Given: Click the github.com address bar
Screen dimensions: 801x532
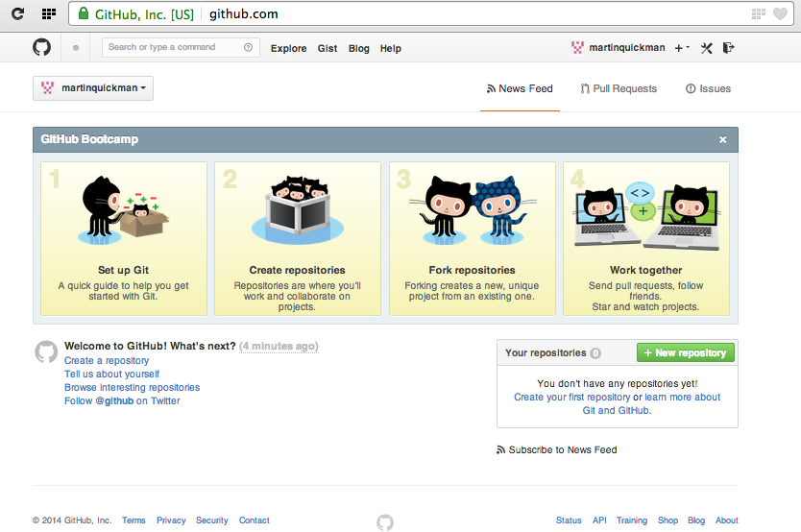Looking at the screenshot, I should (430, 13).
